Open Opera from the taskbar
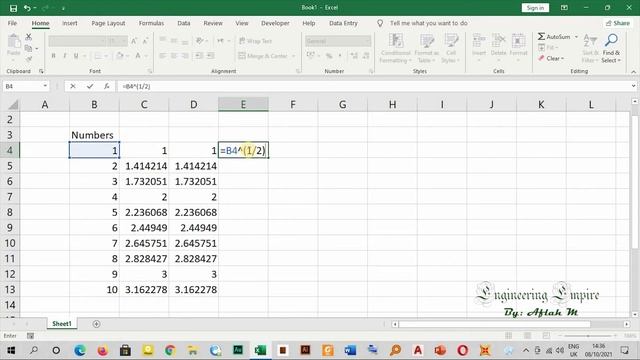This screenshot has height=360, width=640. pyautogui.click(x=462, y=350)
